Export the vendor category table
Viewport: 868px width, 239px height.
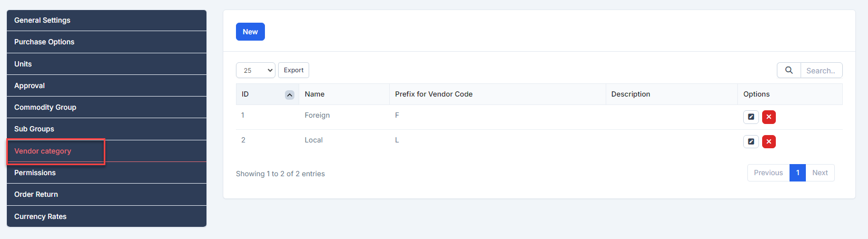point(293,70)
